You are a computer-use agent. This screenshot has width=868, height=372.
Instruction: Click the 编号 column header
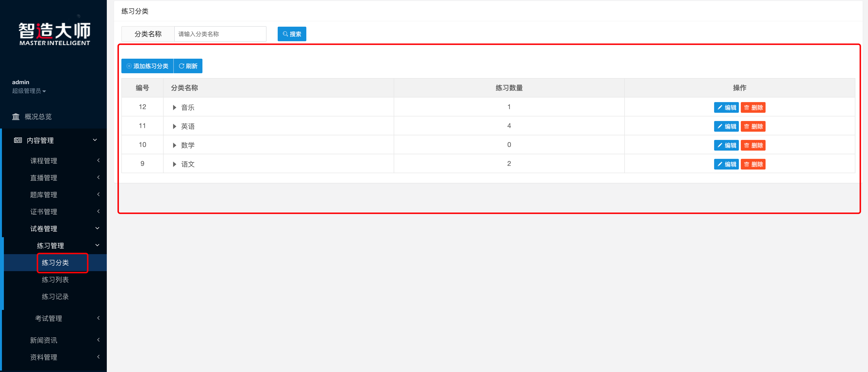click(x=142, y=88)
